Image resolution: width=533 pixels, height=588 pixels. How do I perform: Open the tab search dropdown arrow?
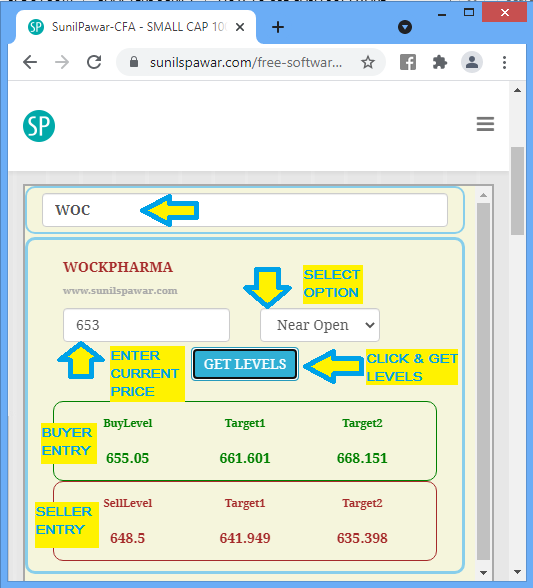tap(405, 27)
